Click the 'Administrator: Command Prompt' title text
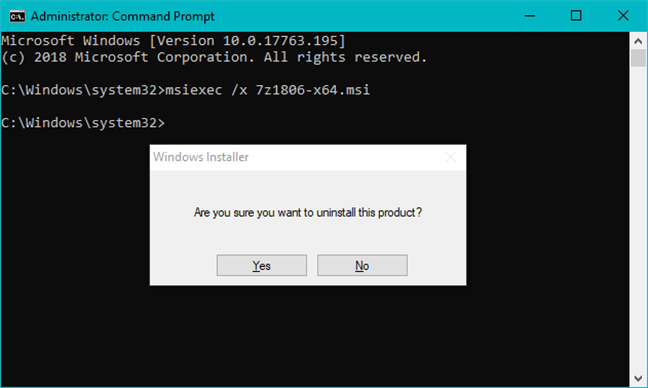 tap(122, 16)
